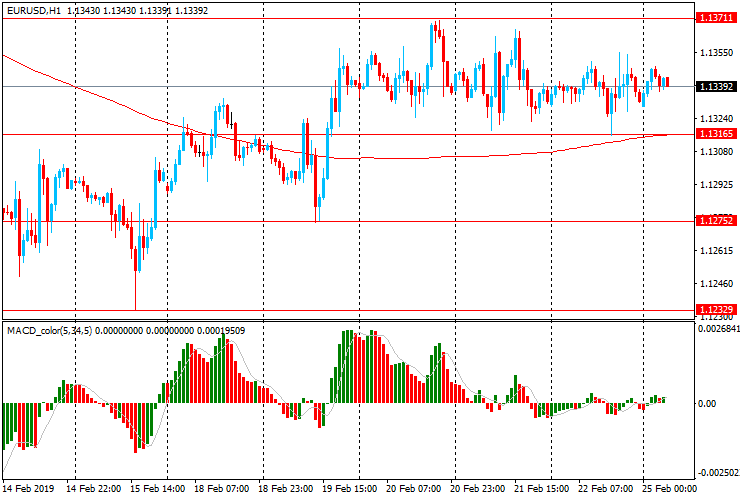Click the 14 Feb 2019 date label

point(30,490)
